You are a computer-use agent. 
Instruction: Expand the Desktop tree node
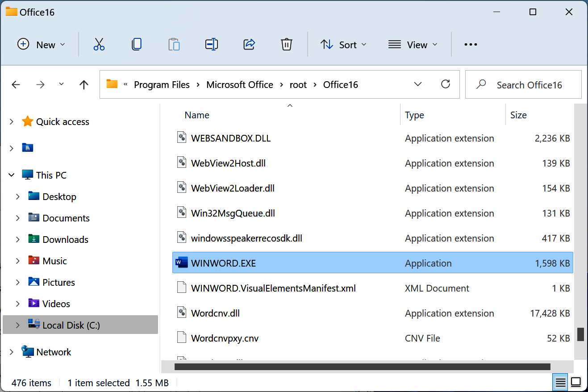[18, 196]
